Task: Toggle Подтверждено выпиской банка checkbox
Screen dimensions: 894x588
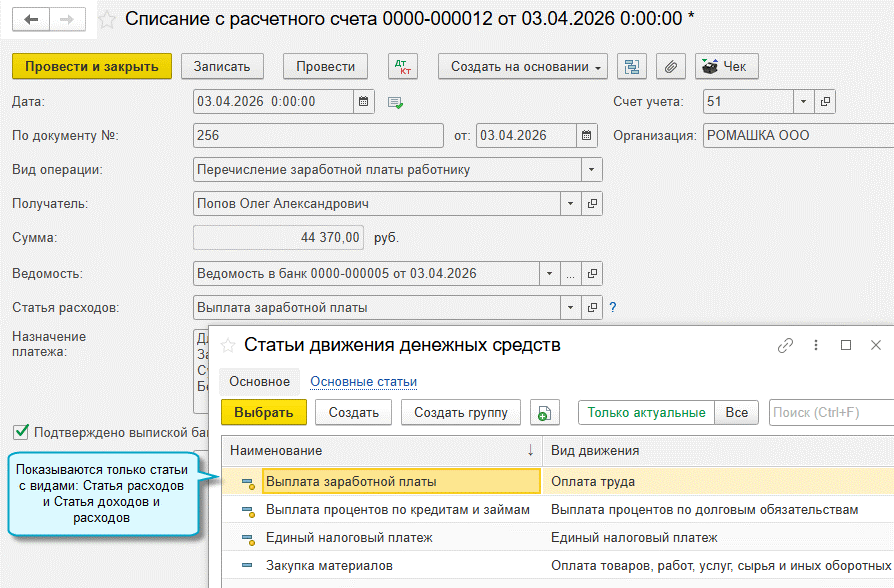Action: (21, 432)
